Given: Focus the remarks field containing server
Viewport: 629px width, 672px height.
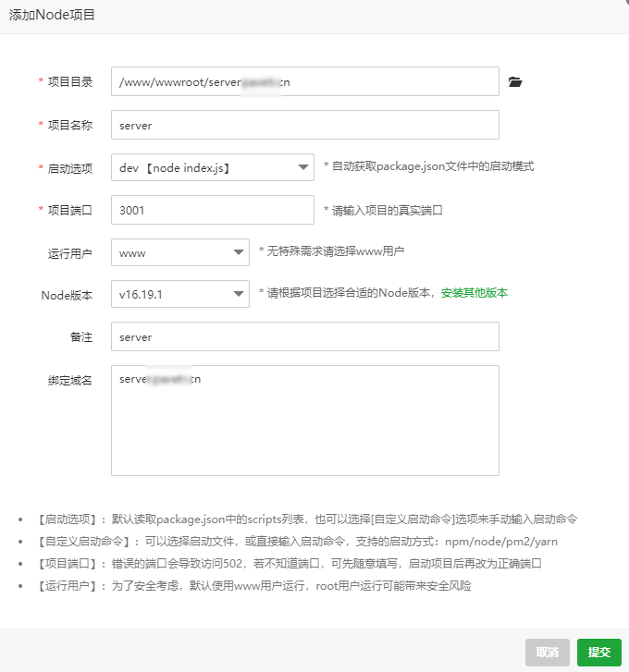Looking at the screenshot, I should click(305, 336).
